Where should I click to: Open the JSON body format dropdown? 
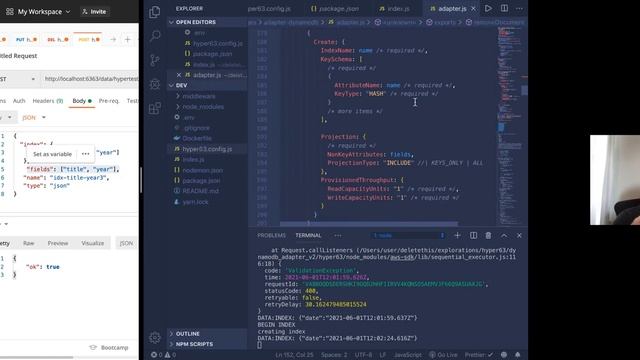point(34,118)
